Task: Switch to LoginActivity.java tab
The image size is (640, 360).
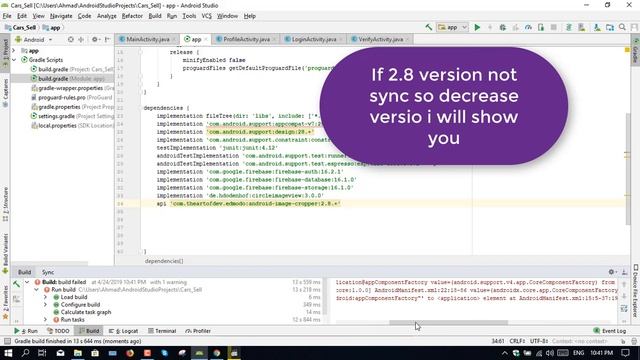Action: [x=314, y=39]
